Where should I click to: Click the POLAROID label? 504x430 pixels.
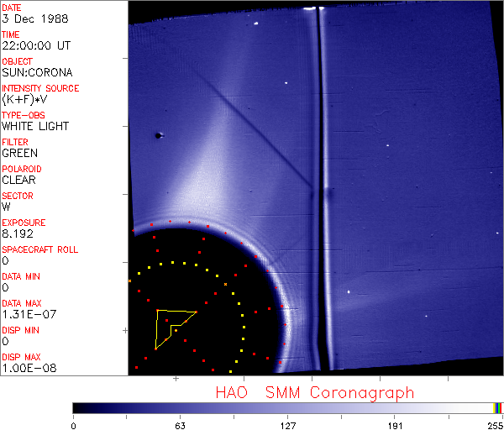(x=22, y=169)
